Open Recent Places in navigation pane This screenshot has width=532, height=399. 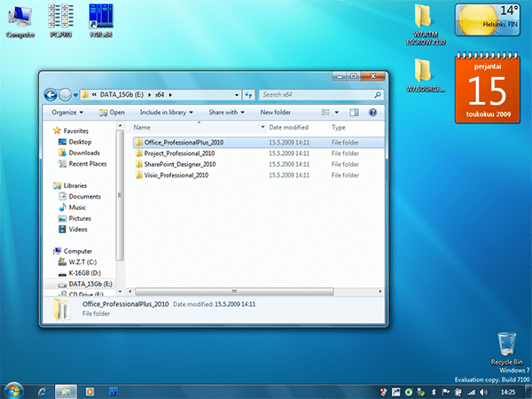click(x=82, y=163)
